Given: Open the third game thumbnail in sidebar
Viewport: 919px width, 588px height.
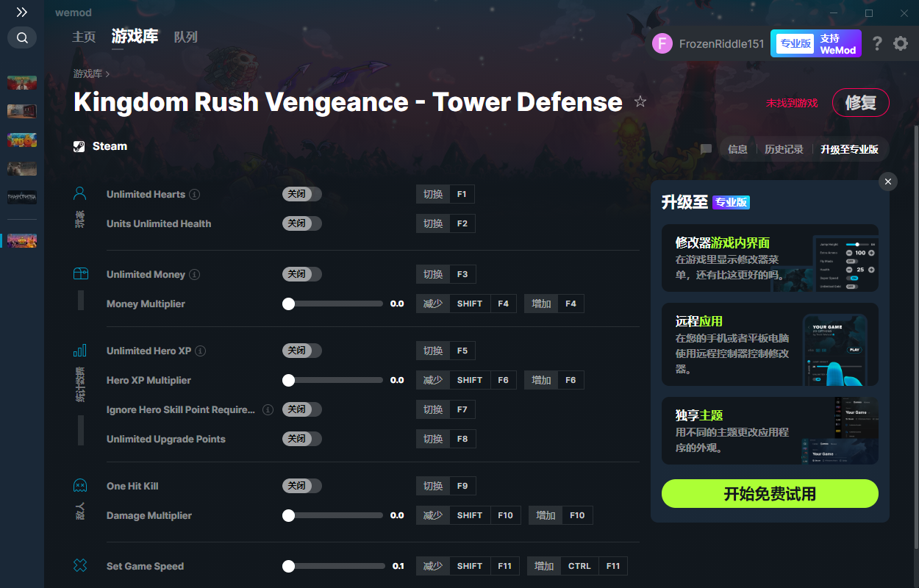Looking at the screenshot, I should tap(22, 140).
